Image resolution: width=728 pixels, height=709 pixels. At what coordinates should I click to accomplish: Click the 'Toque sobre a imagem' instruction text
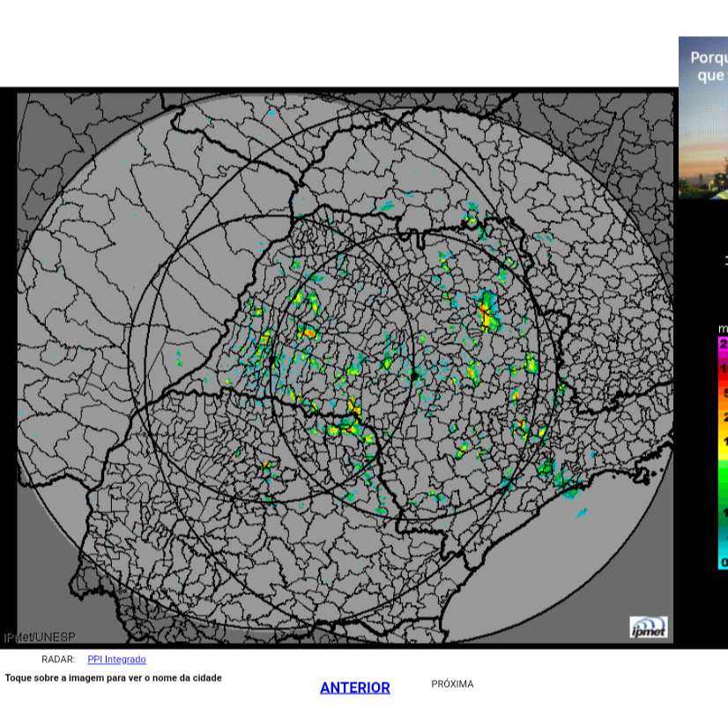click(x=114, y=678)
